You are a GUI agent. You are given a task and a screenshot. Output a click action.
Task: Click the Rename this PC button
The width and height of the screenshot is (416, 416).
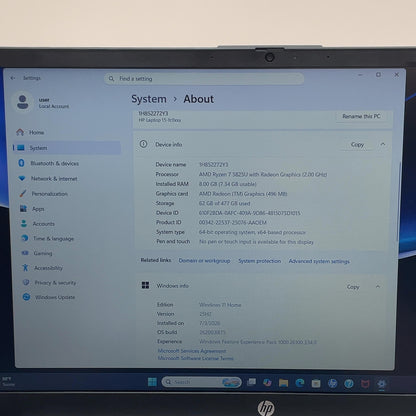click(x=361, y=116)
